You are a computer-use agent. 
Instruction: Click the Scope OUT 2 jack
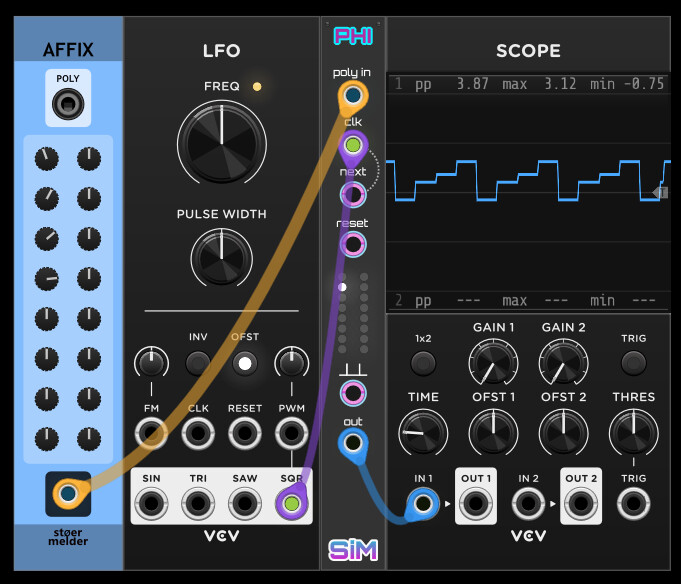tap(580, 503)
